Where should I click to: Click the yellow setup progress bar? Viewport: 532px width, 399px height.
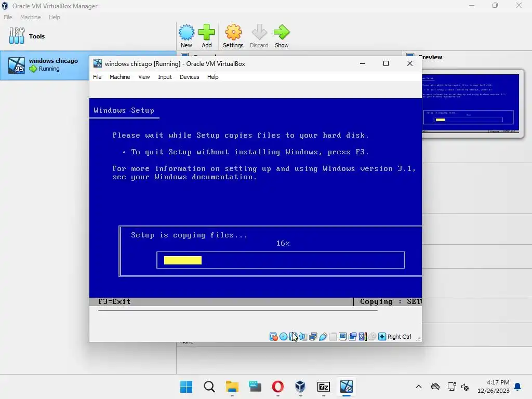[183, 260]
